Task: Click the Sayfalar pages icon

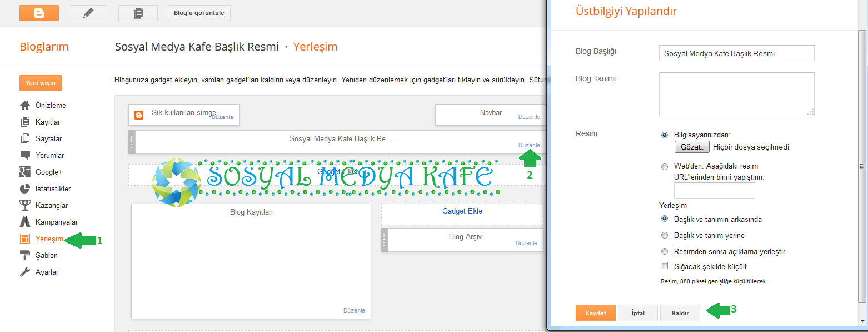Action: [x=25, y=138]
